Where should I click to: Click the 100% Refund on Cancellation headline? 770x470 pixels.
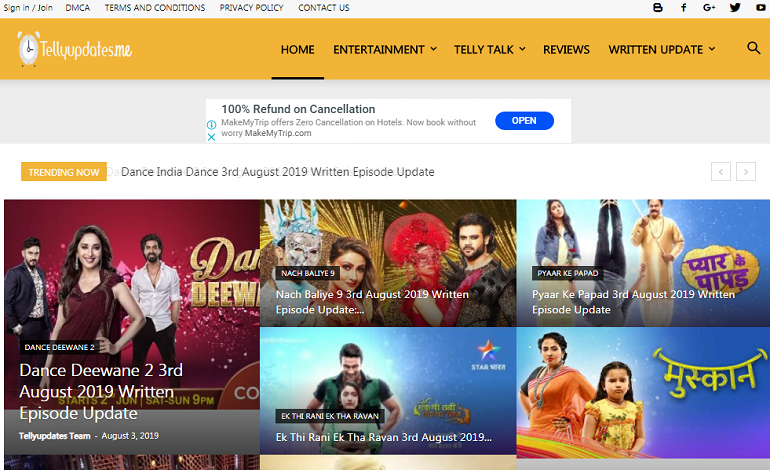coord(298,109)
